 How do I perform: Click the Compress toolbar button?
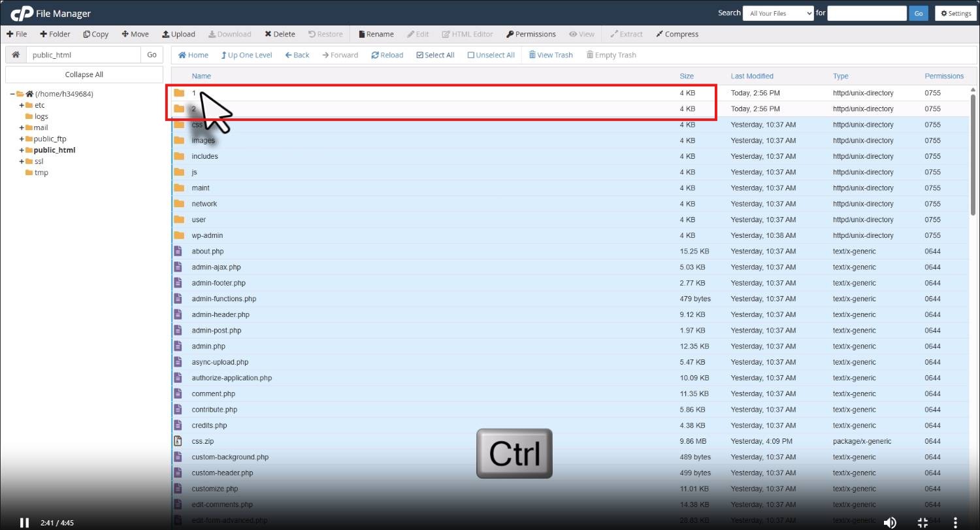click(x=677, y=34)
